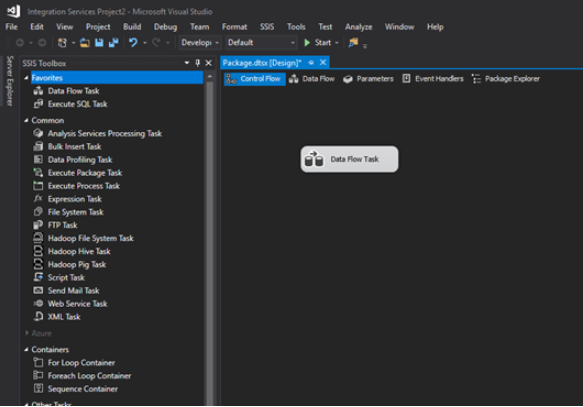583x407 pixels.
Task: Click the Web Service Task icon
Action: 38,303
